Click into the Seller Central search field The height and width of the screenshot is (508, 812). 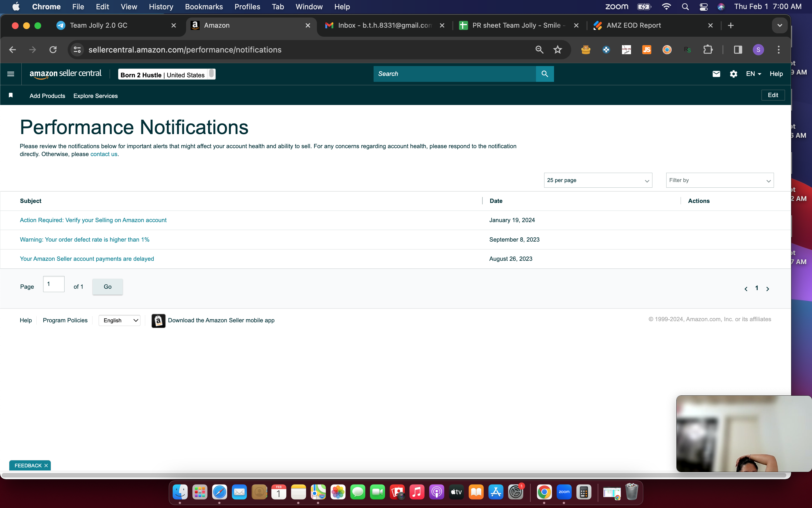(455, 74)
